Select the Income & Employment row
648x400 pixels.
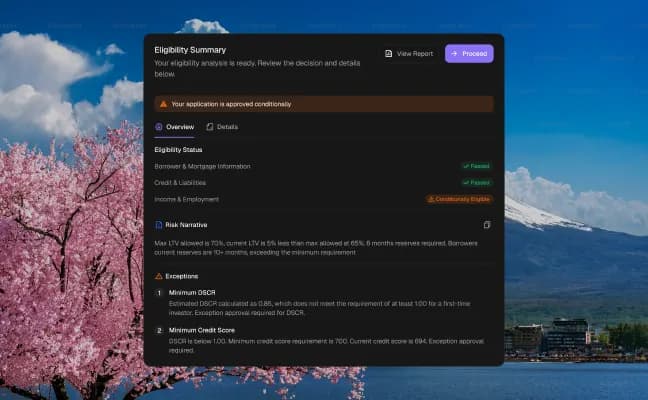pyautogui.click(x=324, y=199)
